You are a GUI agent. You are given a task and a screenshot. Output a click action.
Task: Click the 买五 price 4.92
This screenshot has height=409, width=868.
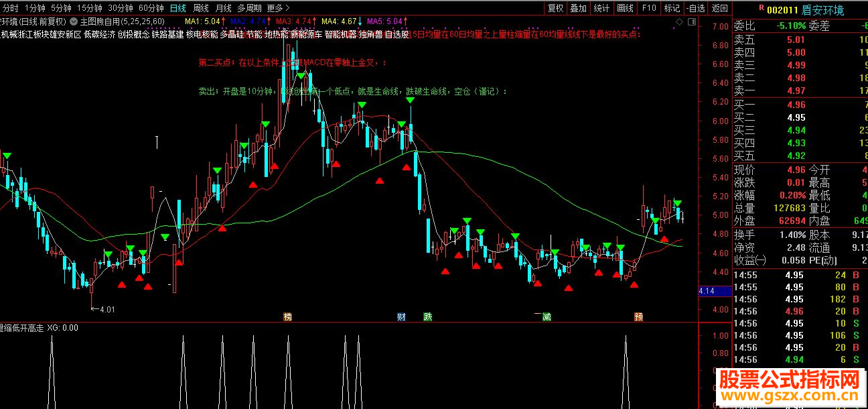click(796, 156)
